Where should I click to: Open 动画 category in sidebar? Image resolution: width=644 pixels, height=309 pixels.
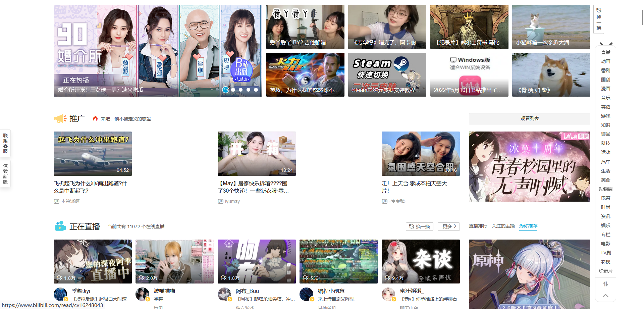(605, 61)
